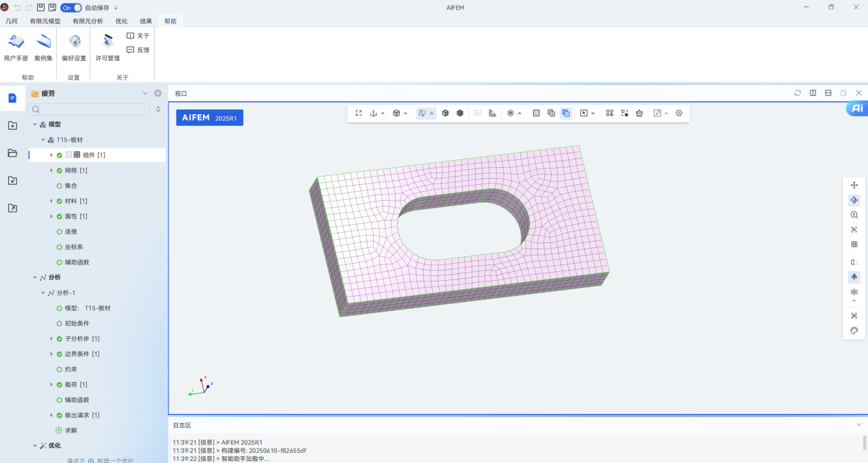The height and width of the screenshot is (463, 868).
Task: Open the AI assistant badge in viewport
Action: coord(857,108)
